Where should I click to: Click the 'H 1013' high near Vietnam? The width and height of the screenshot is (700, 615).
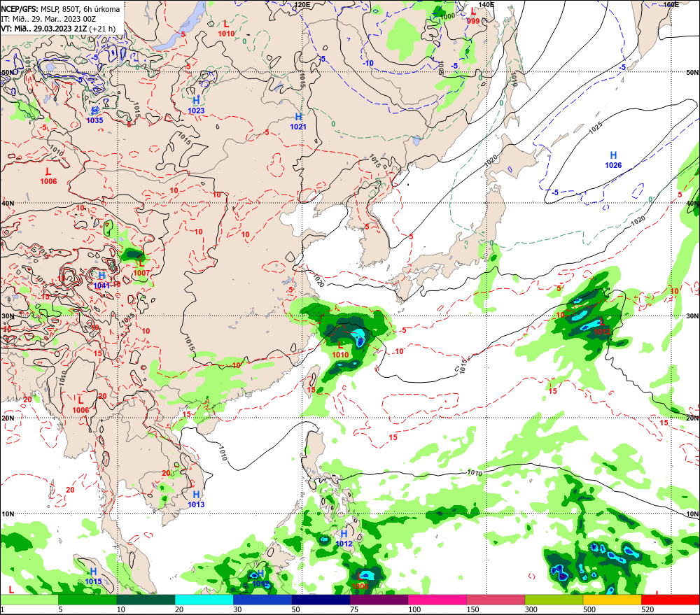point(196,500)
